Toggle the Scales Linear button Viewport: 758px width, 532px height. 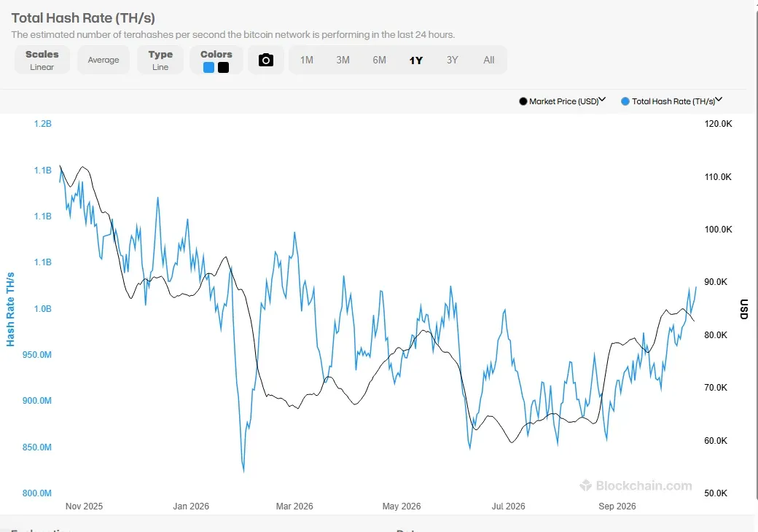tap(42, 60)
